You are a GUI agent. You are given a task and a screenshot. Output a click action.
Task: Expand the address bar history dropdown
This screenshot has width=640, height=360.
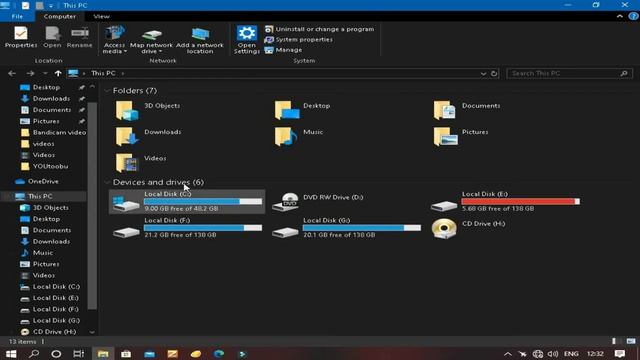pyautogui.click(x=483, y=73)
